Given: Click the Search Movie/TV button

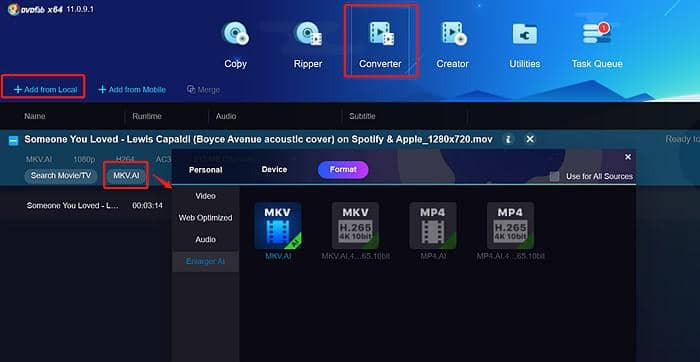Looking at the screenshot, I should pyautogui.click(x=61, y=175).
